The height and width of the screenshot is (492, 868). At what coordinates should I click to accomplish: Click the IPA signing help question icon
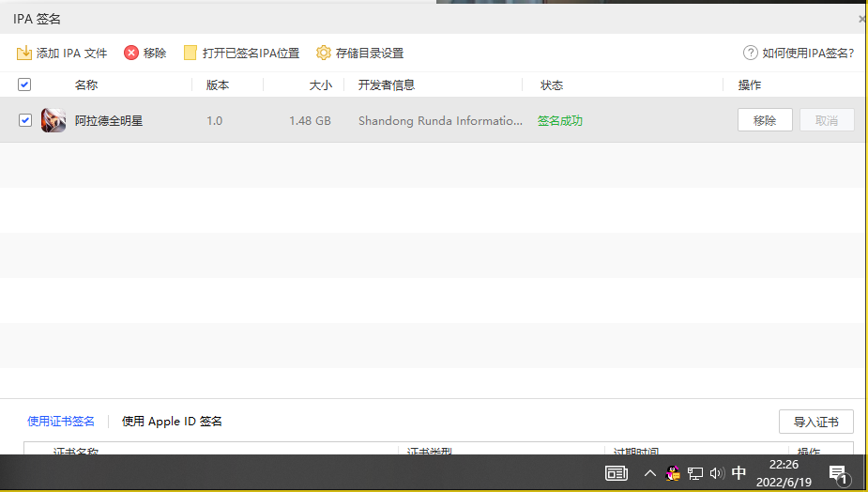click(x=750, y=53)
